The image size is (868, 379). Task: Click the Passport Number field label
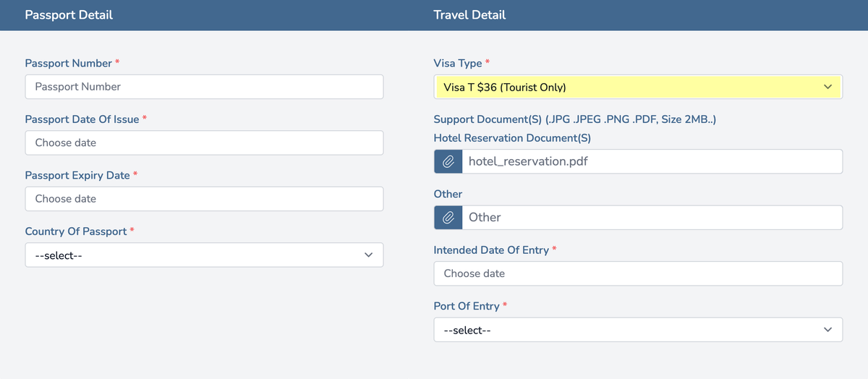(69, 63)
